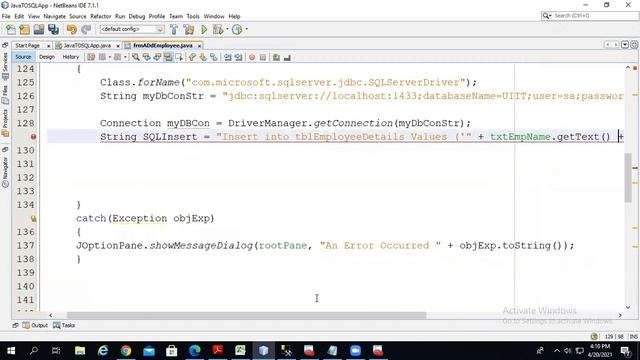Click the Clean and Build Project icon
The image size is (640, 360).
(x=189, y=29)
